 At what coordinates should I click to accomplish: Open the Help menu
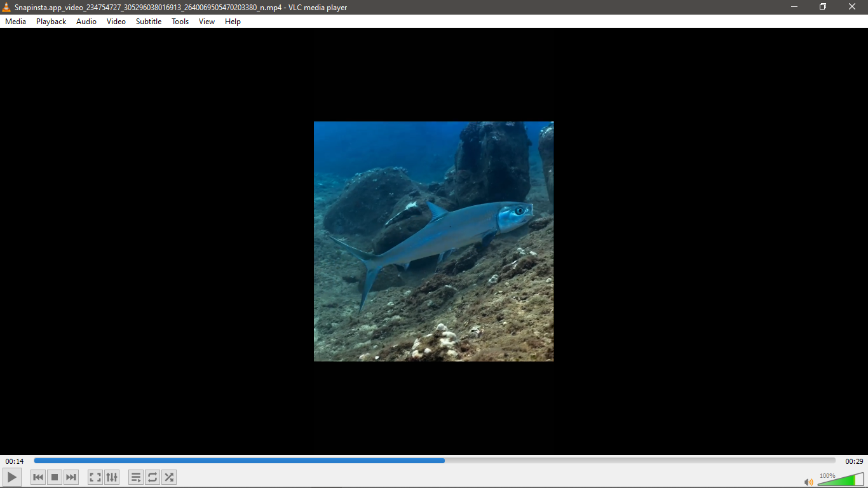tap(233, 22)
